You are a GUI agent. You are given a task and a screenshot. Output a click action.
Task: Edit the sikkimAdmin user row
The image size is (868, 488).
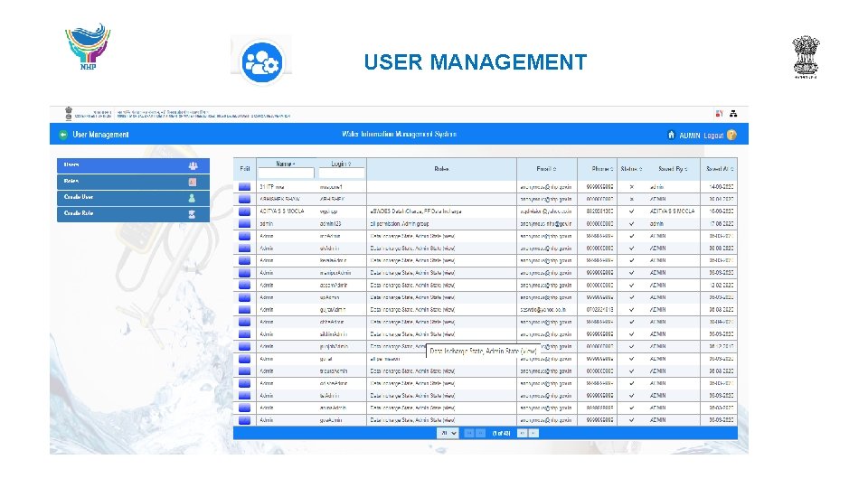244,334
